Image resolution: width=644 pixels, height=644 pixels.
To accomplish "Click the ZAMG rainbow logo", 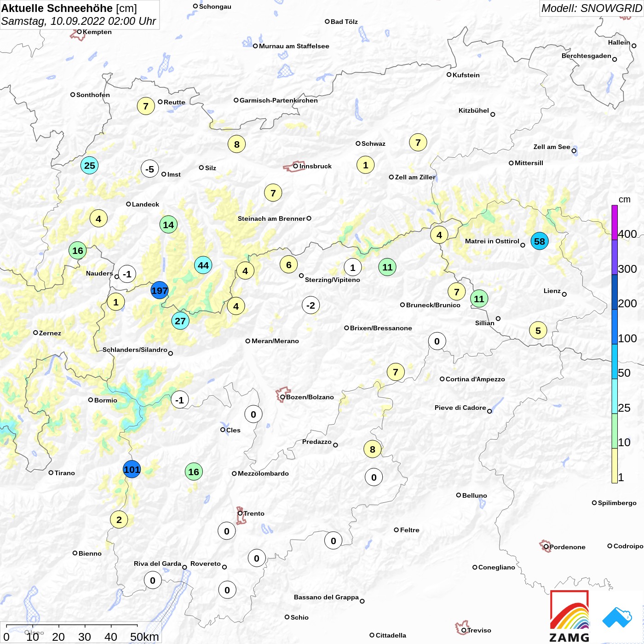I will tap(569, 616).
